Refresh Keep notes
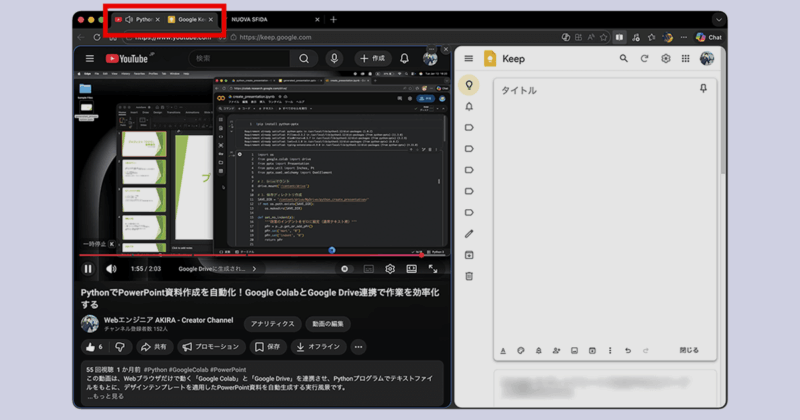This screenshot has height=420, width=800. [644, 59]
